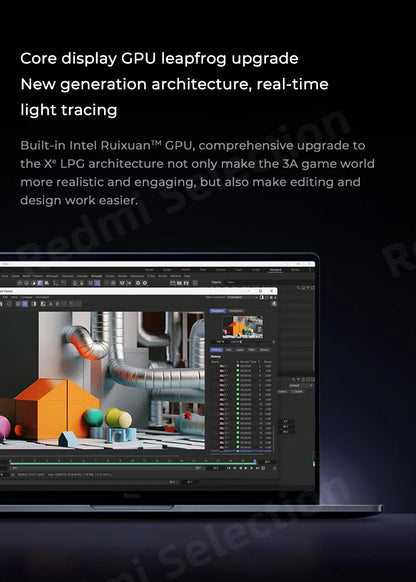Click the play forward button

coord(246,468)
